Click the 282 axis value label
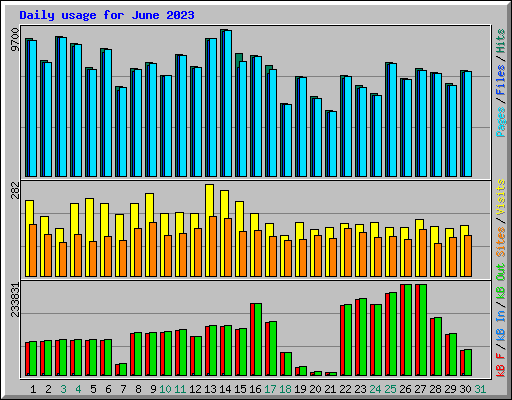 (x=15, y=190)
